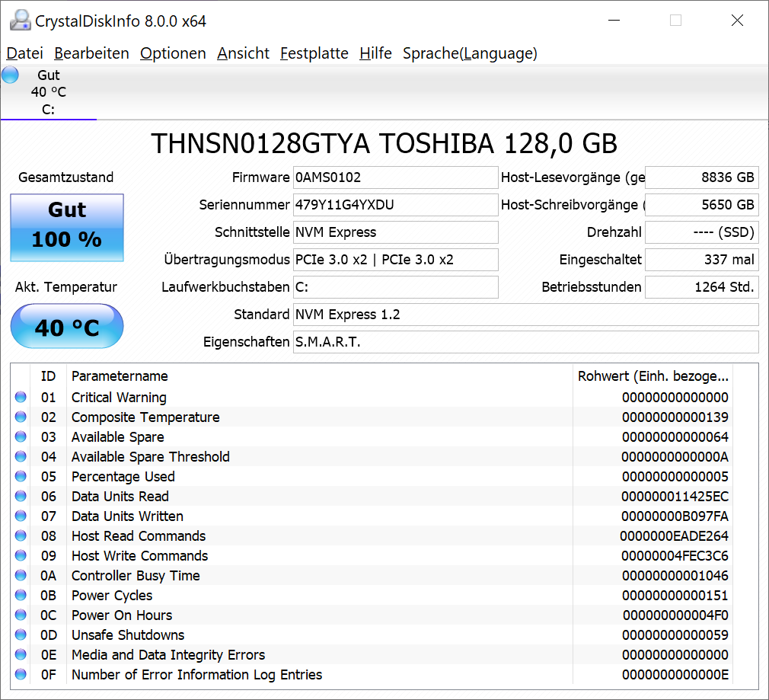Click the CrystalDiskInfo app icon in title bar
The image size is (769, 700).
20,21
